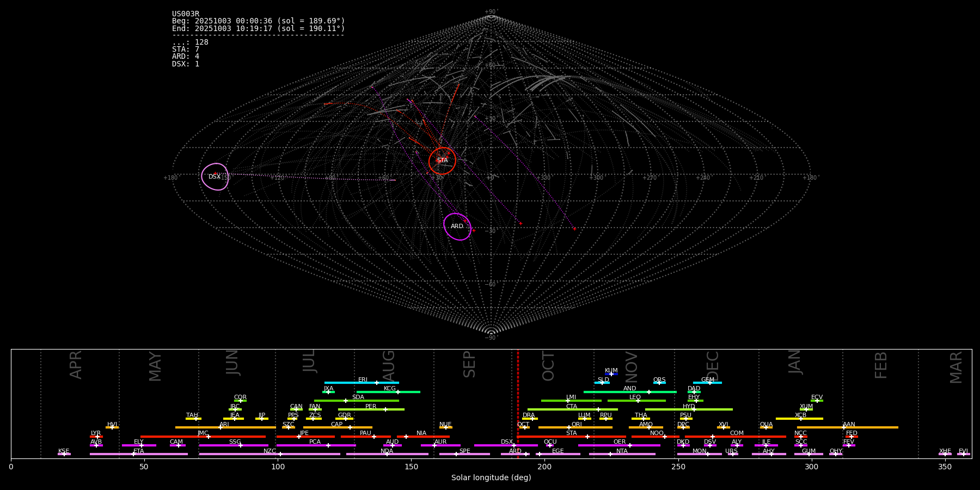Click the AUG month label
980x490 pixels.
pos(389,365)
